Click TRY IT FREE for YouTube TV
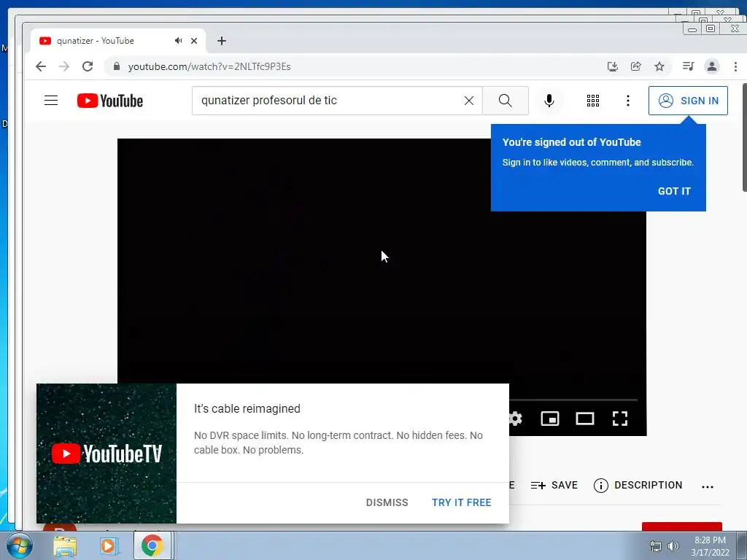This screenshot has width=747, height=560. (x=461, y=502)
